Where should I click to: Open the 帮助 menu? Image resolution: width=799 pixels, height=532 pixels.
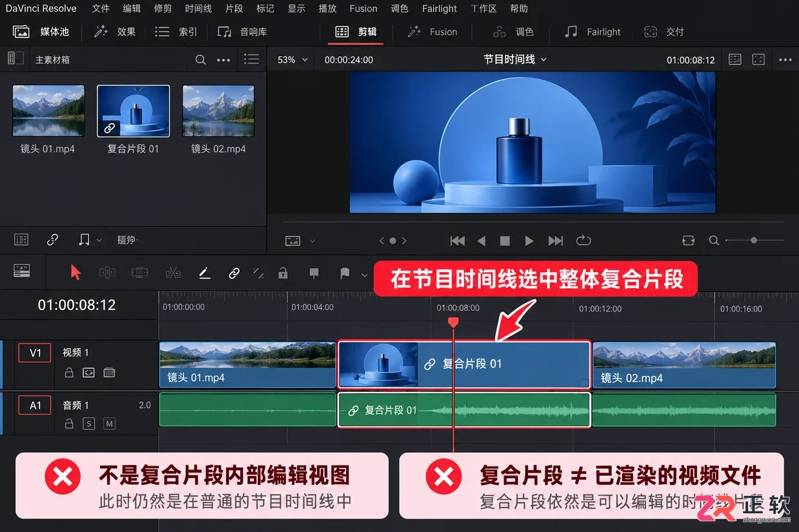pyautogui.click(x=519, y=8)
